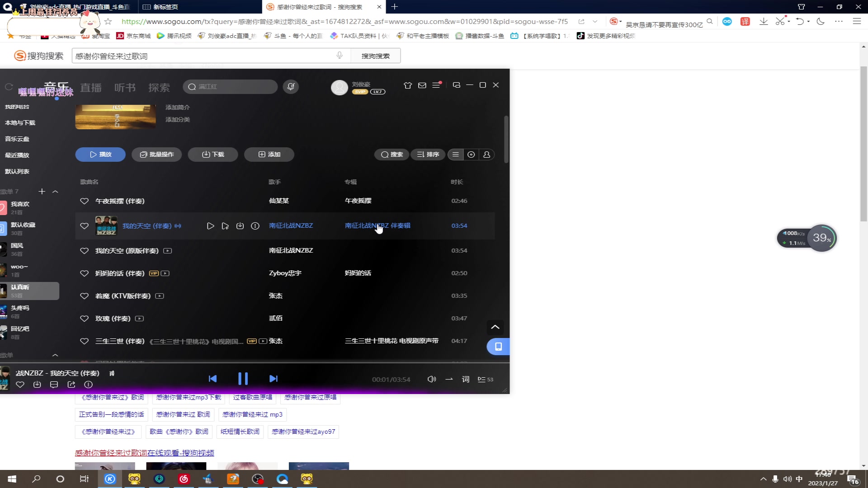The width and height of the screenshot is (868, 488).
Task: Go back to the previous track
Action: [212, 379]
